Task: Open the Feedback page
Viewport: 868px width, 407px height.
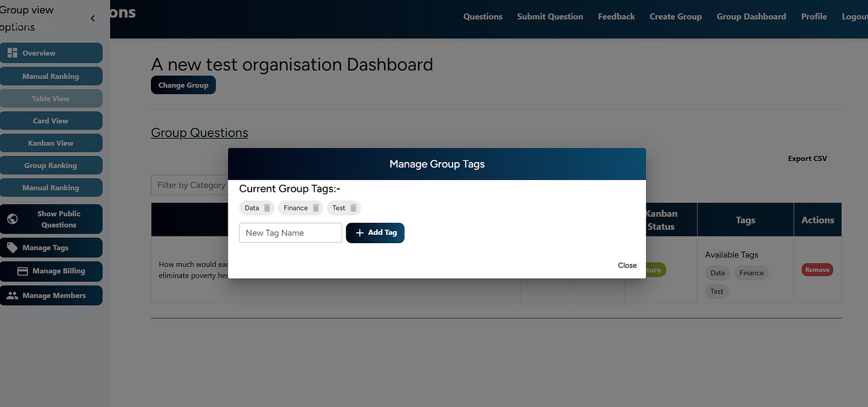Action: click(616, 17)
